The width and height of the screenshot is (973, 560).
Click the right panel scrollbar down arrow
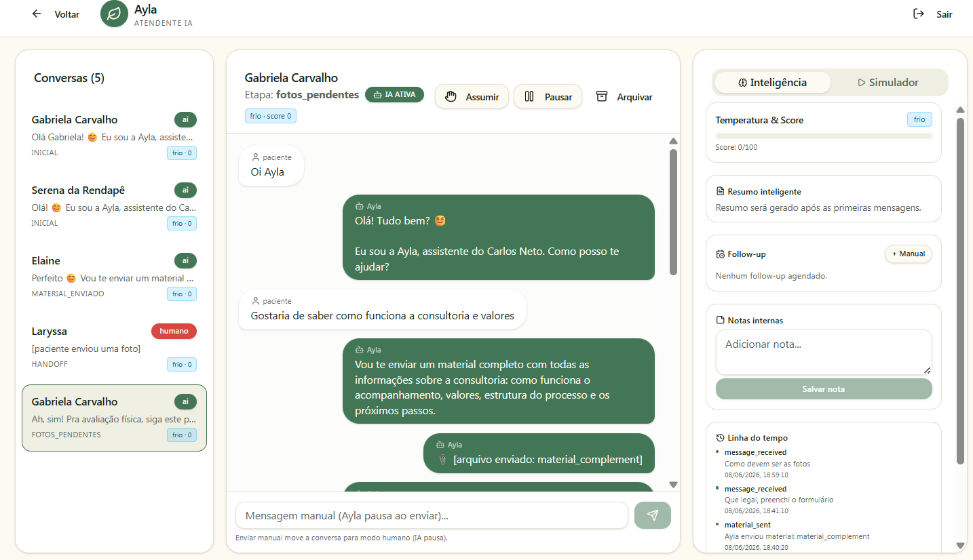click(x=960, y=545)
